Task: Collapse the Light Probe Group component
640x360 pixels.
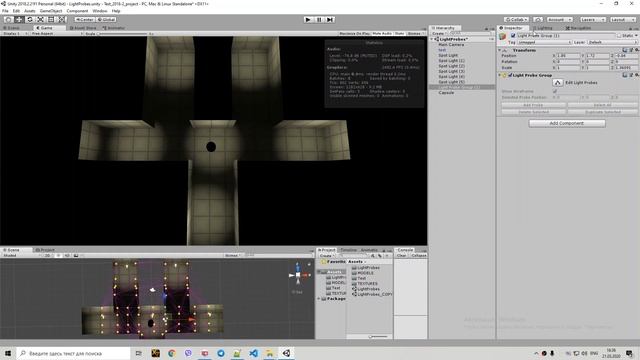Action: pos(500,75)
